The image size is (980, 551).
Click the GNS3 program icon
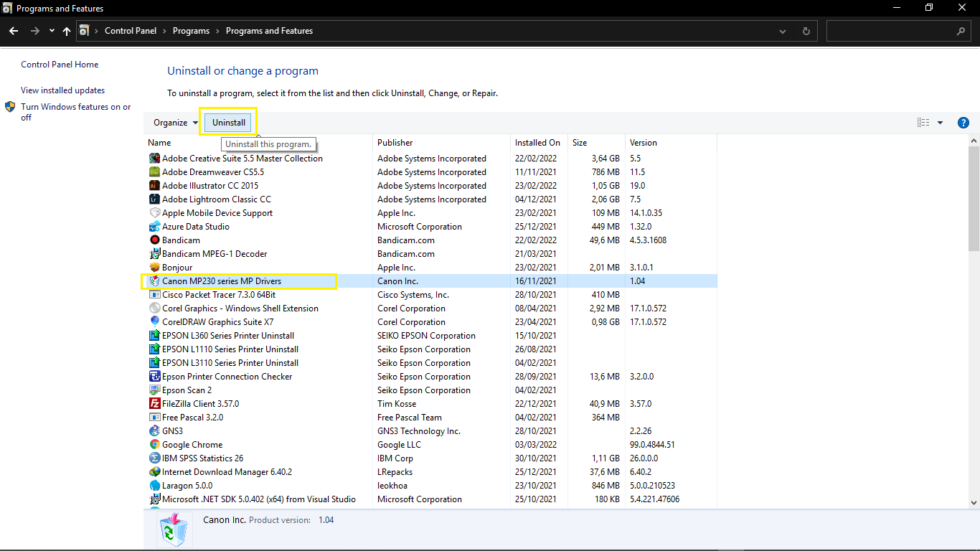pos(154,431)
